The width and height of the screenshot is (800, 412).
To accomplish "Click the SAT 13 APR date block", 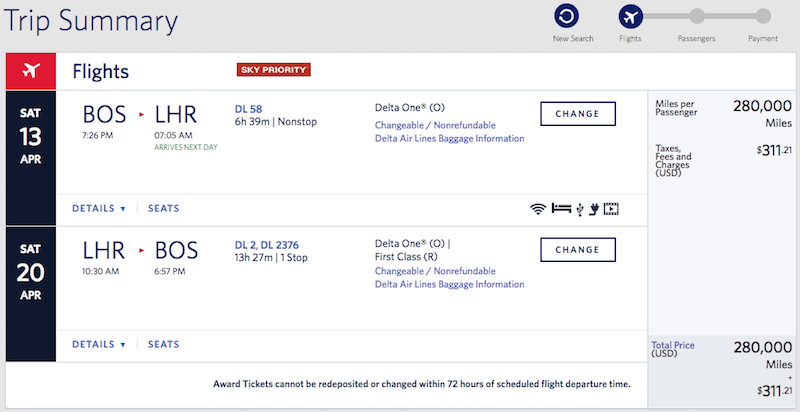I will [31, 158].
